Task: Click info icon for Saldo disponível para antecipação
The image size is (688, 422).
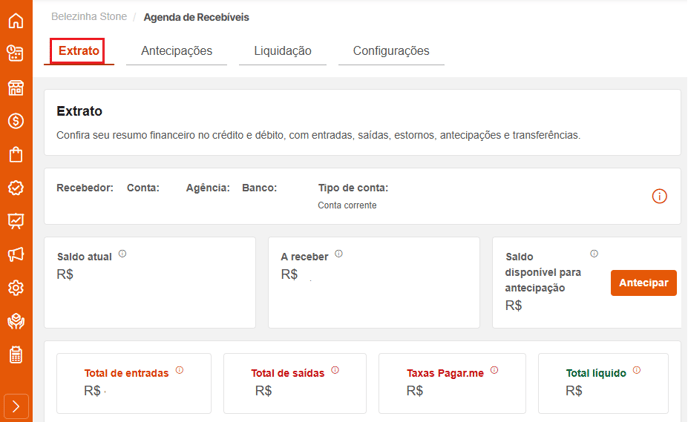Action: point(594,254)
